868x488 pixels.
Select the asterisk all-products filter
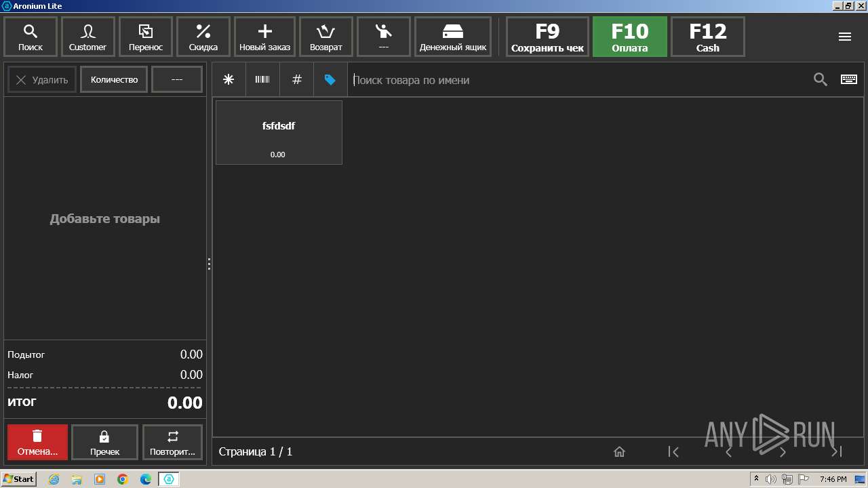(x=229, y=80)
